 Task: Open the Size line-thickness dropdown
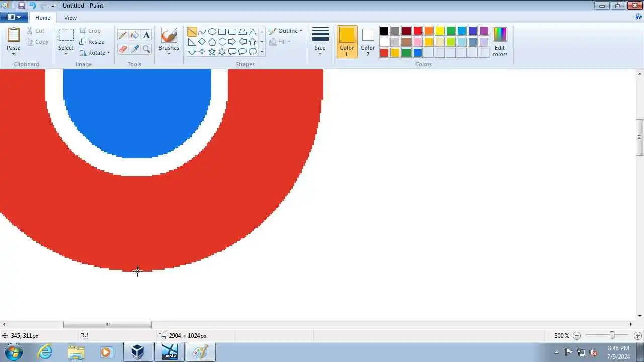[x=320, y=42]
